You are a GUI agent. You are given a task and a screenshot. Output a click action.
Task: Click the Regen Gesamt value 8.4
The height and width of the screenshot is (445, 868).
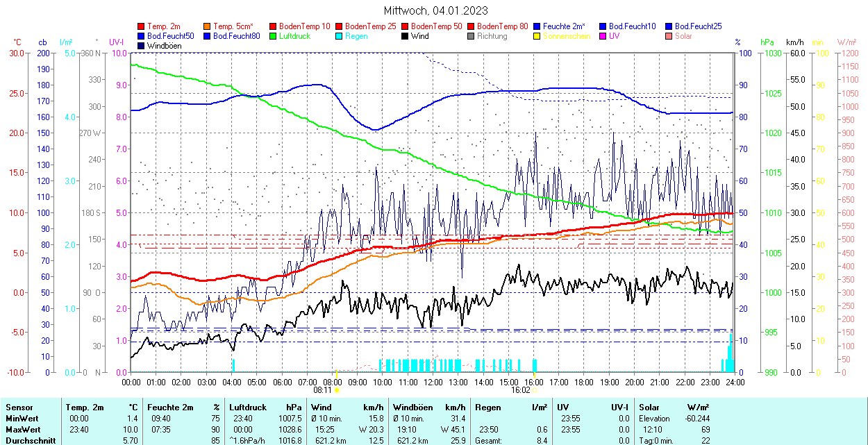coord(541,441)
